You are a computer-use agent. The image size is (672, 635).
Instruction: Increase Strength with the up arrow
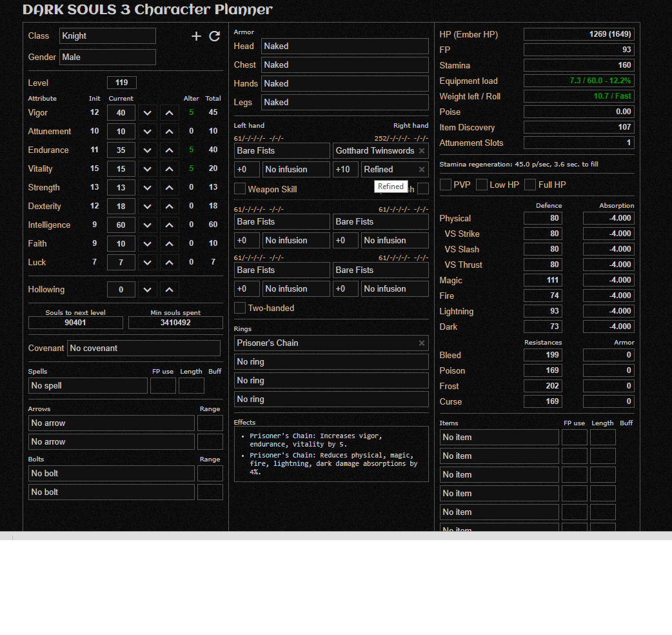169,187
